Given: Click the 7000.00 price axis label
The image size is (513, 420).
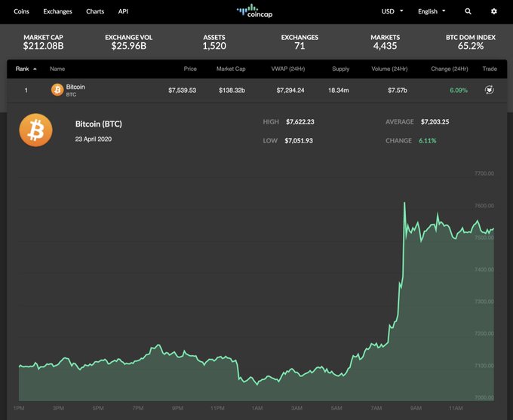Looking at the screenshot, I should tap(484, 397).
